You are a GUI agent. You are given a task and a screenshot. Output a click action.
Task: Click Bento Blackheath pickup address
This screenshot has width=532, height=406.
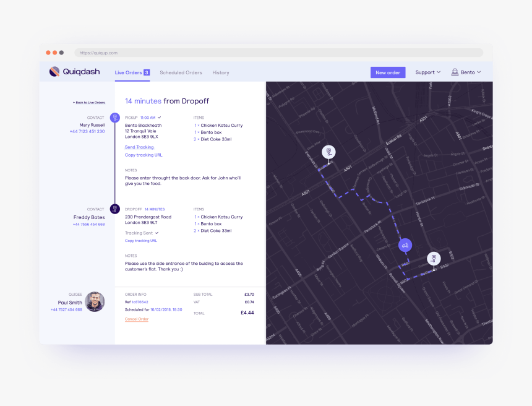(143, 131)
